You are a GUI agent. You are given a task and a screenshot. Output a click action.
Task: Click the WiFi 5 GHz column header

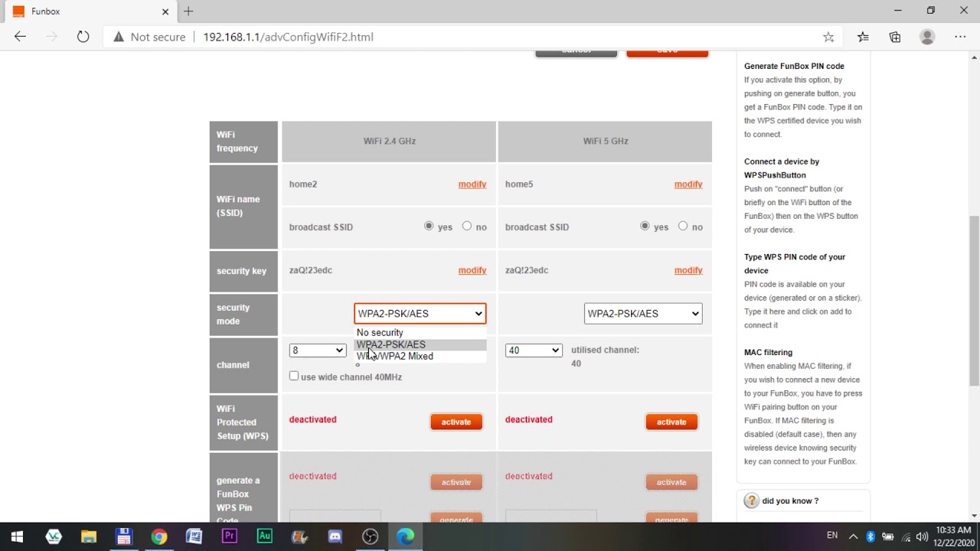(x=605, y=142)
